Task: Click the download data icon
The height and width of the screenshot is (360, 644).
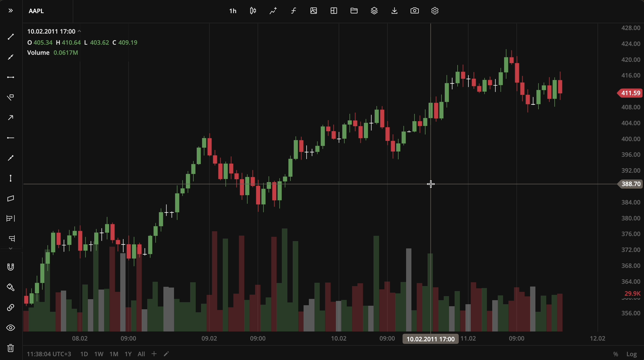Action: click(x=394, y=11)
